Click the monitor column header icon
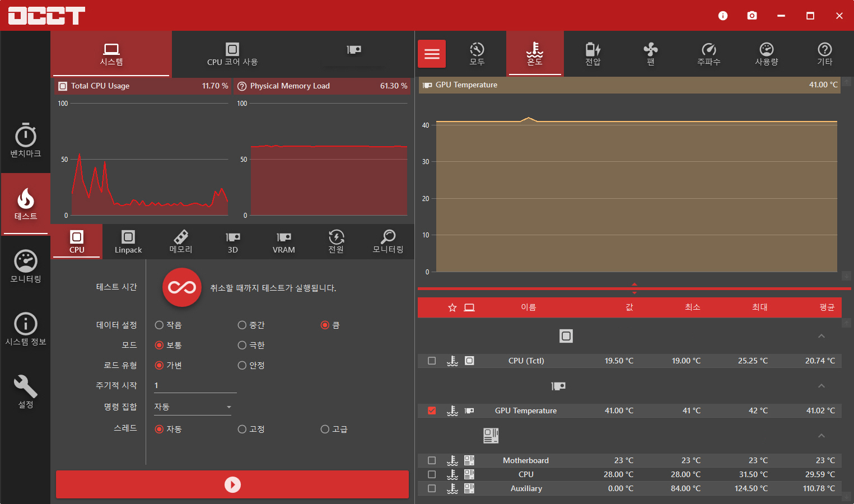 point(469,307)
